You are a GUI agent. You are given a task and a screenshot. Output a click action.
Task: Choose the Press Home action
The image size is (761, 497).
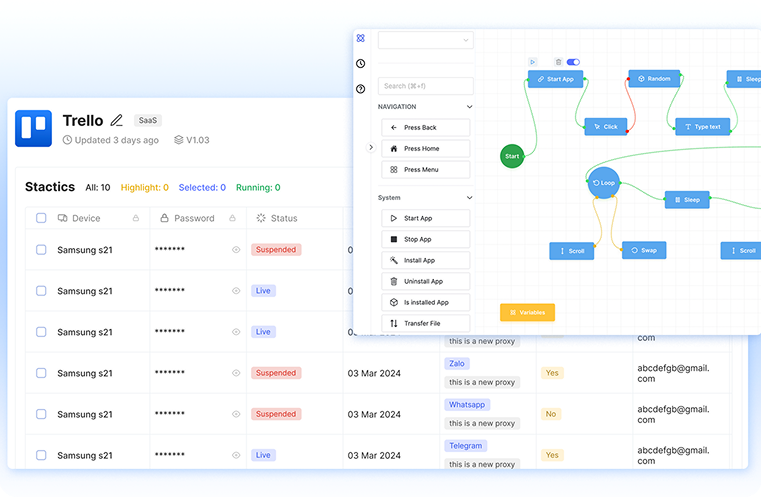coord(426,149)
